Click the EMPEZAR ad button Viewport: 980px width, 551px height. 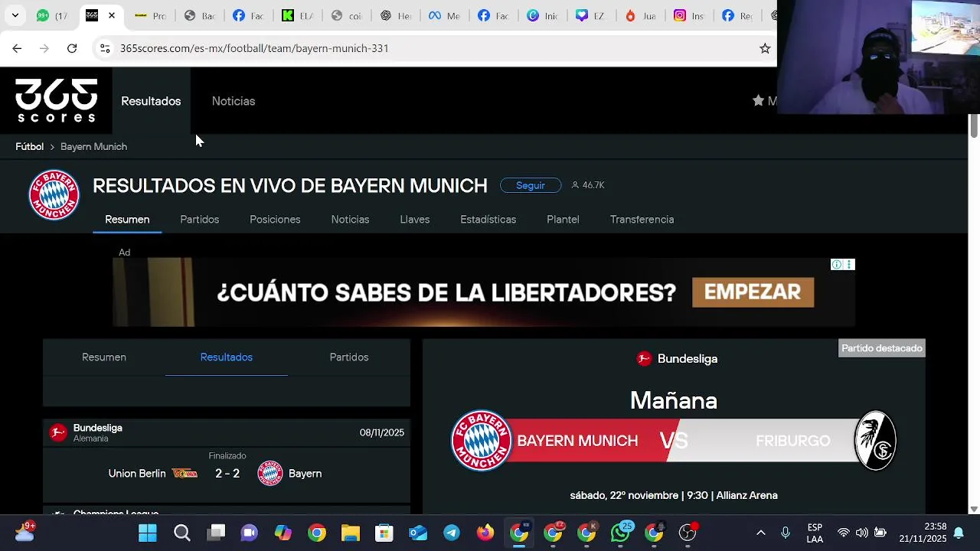(x=753, y=292)
